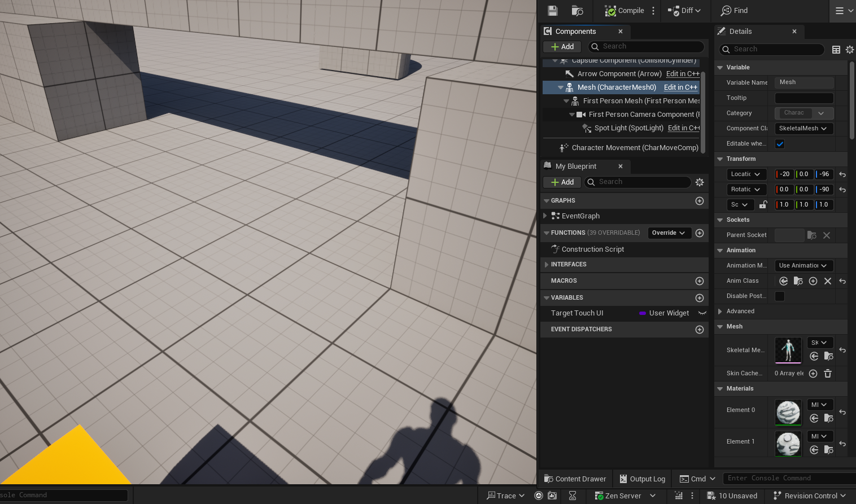
Task: Clear the Anim Class value
Action: point(828,281)
